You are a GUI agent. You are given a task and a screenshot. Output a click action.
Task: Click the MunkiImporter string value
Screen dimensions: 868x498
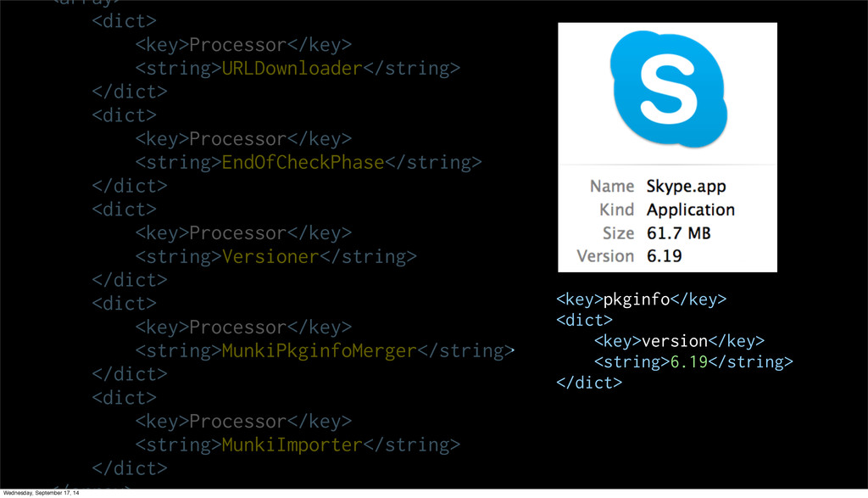[292, 445]
